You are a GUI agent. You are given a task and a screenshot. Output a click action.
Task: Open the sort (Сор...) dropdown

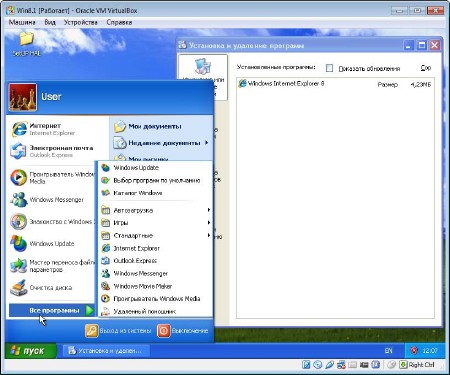426,68
